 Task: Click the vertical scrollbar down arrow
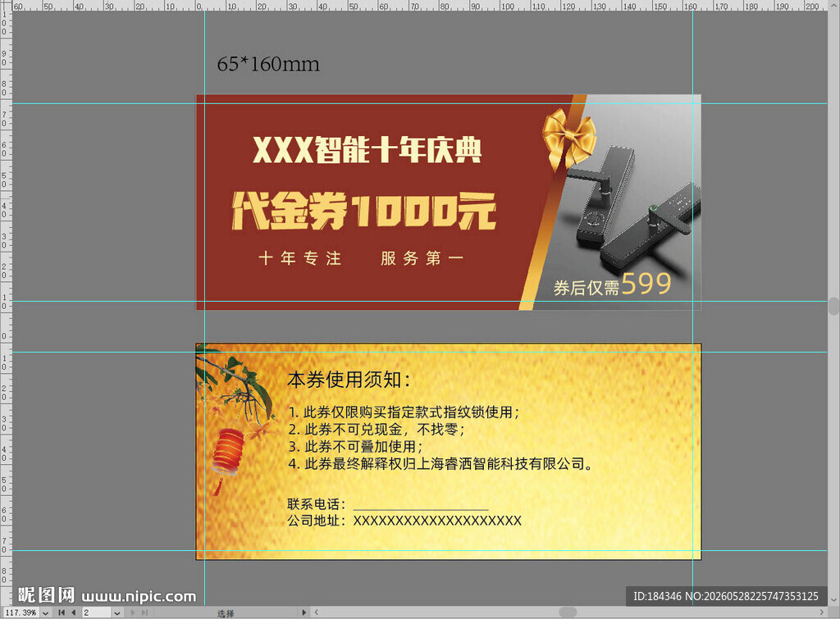click(833, 599)
